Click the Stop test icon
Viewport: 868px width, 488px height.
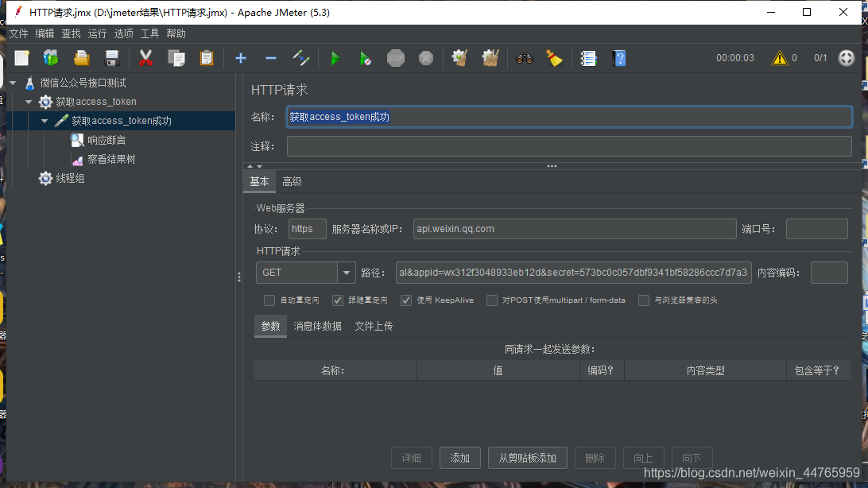[395, 58]
